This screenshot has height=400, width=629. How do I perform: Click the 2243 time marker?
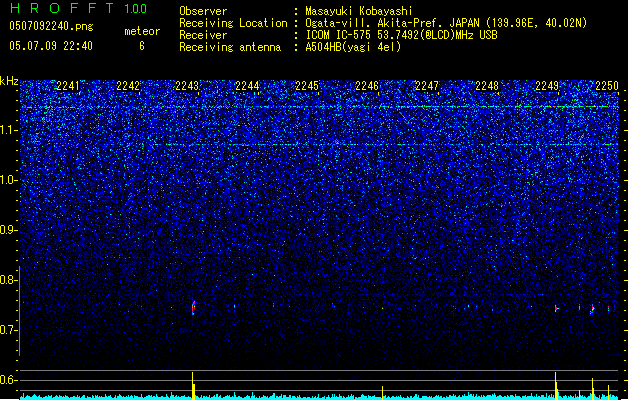click(187, 86)
